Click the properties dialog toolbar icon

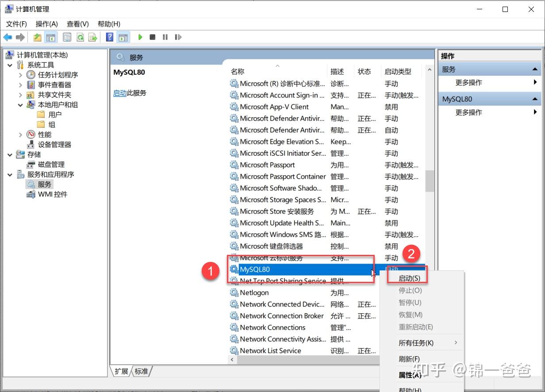[67, 37]
